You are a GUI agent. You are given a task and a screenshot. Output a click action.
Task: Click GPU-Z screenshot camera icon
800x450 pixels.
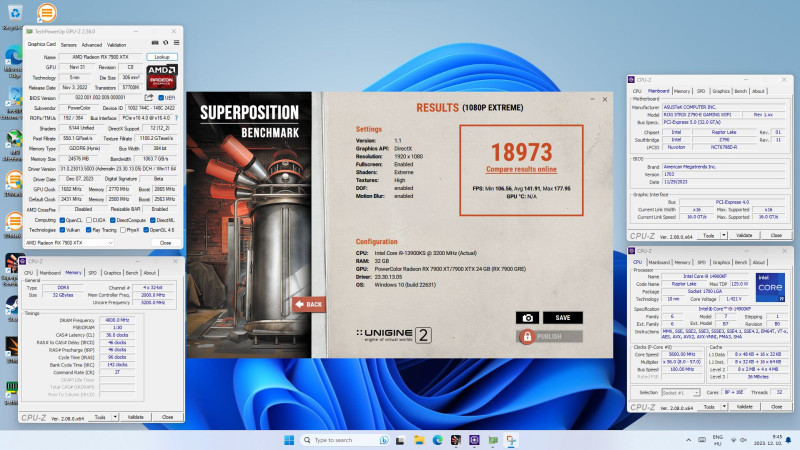pos(155,43)
